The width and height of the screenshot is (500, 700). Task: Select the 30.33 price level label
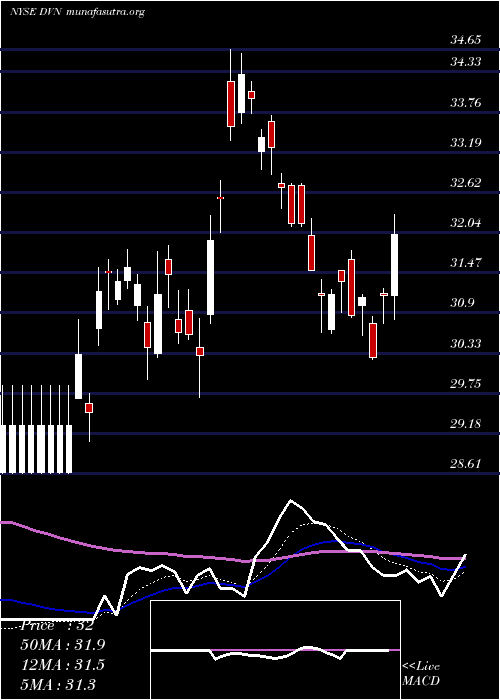[x=465, y=344]
